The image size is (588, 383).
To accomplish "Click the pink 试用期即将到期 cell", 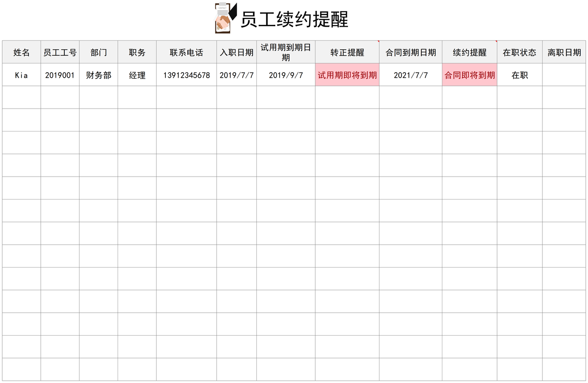I will click(x=347, y=75).
